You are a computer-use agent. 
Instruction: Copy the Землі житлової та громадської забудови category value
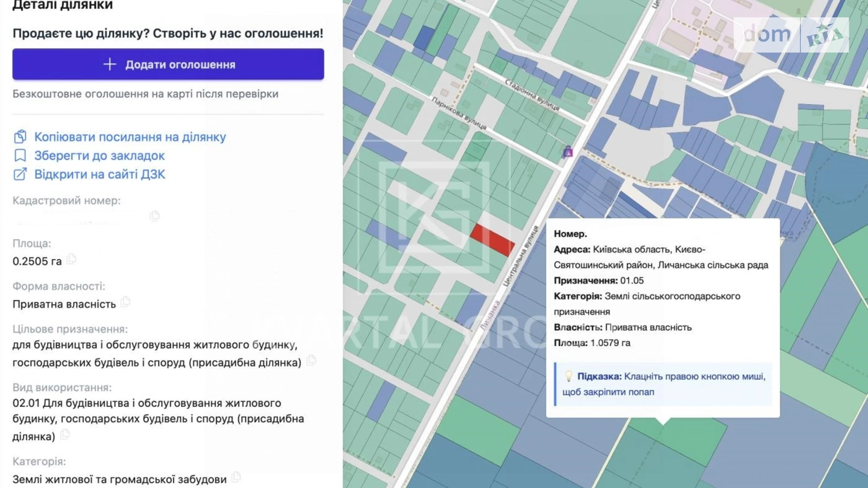tap(236, 477)
